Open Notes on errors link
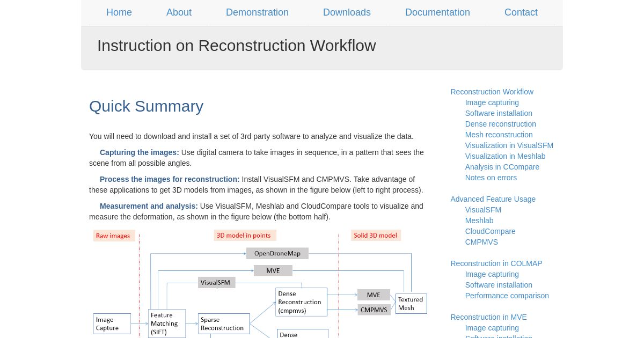 click(x=491, y=178)
